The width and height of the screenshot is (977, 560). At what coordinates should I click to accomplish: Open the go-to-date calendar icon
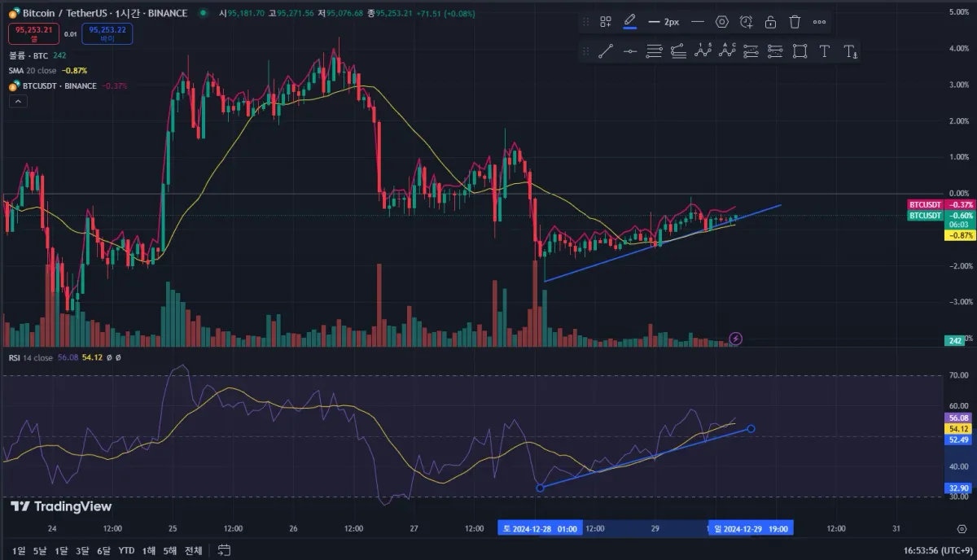(225, 550)
